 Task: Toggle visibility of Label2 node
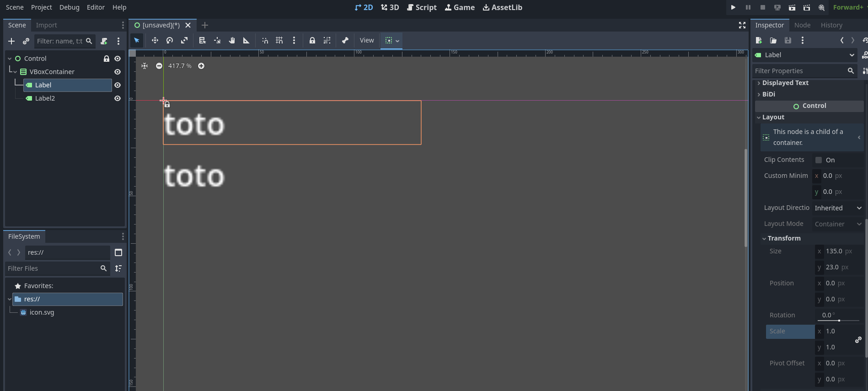point(118,98)
